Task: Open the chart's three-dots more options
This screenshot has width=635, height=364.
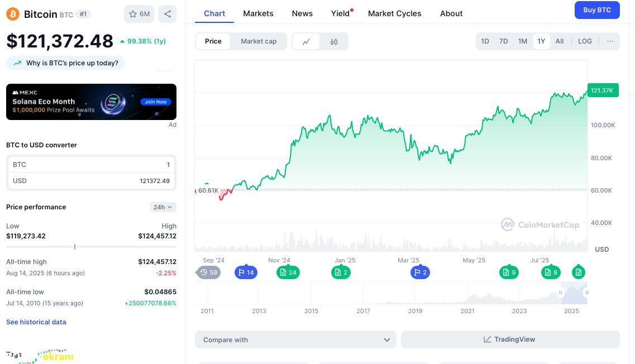Action: (x=610, y=41)
